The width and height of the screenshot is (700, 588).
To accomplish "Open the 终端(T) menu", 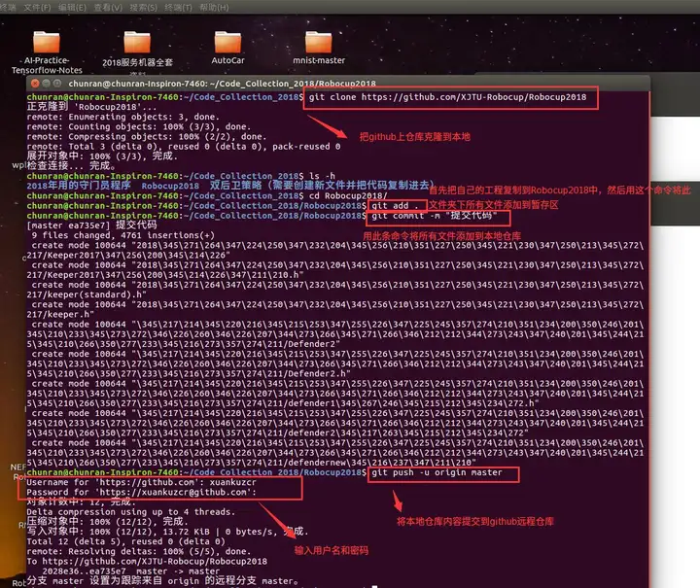I will [x=178, y=8].
